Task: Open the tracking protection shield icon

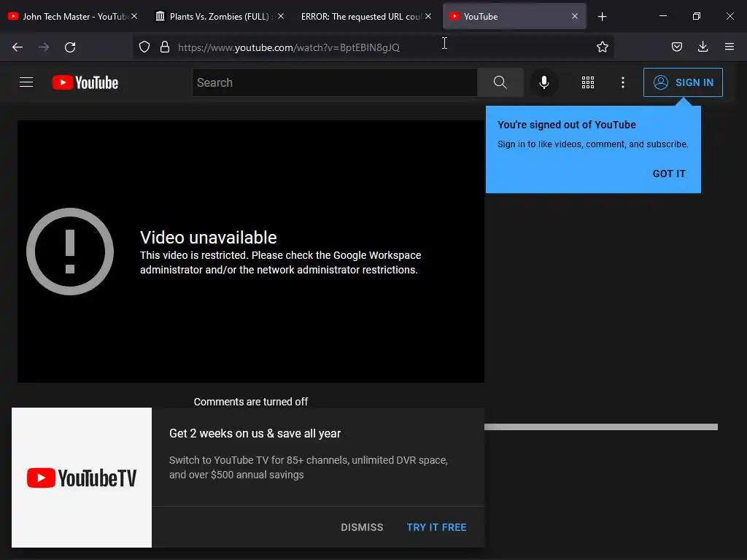Action: point(144,47)
